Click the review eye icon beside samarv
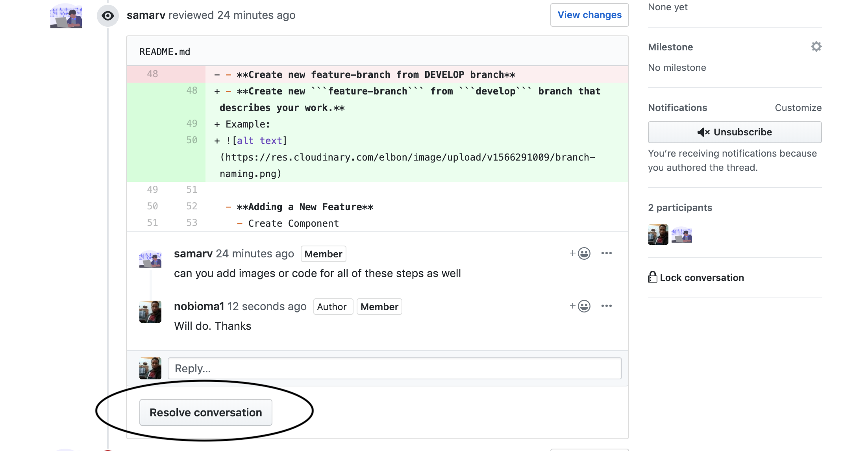This screenshot has width=868, height=451. (x=107, y=16)
